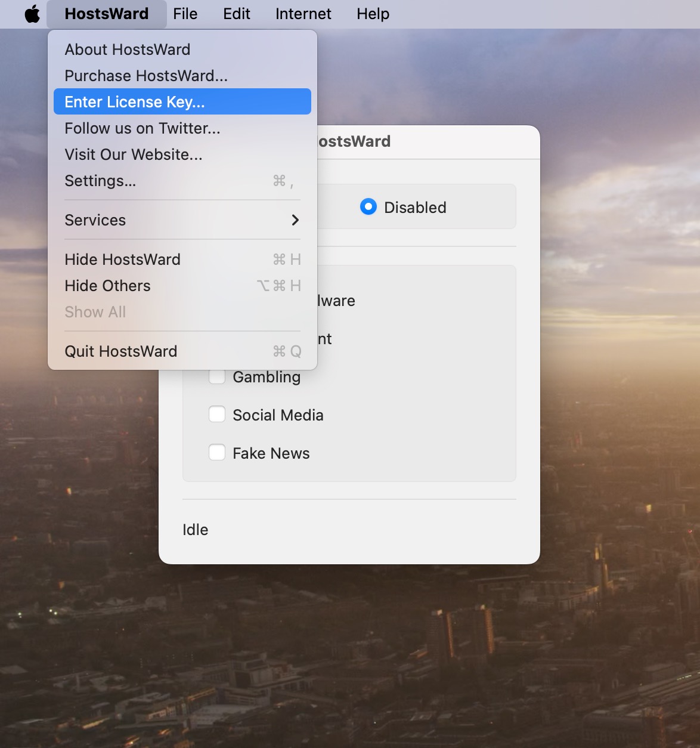Check the Gambling checkbox

217,377
